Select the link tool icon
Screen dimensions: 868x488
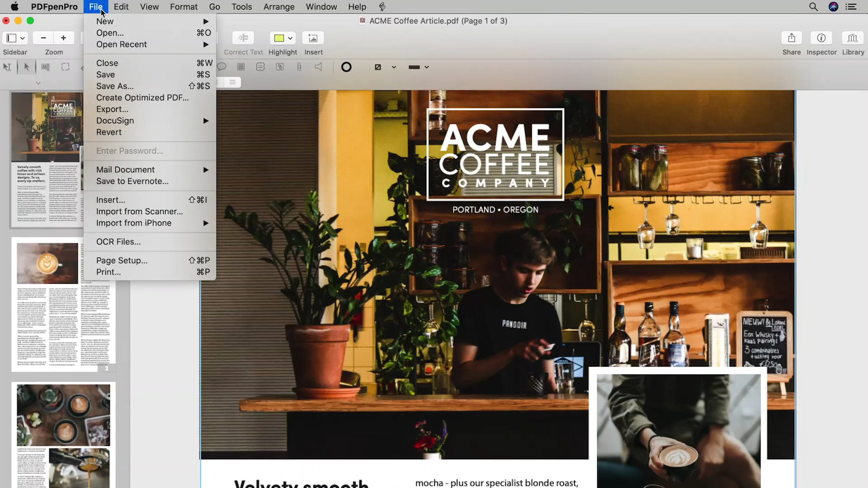(x=280, y=67)
